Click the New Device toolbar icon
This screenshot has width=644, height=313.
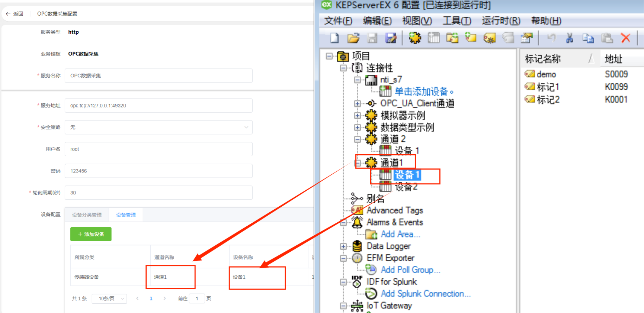pos(433,38)
